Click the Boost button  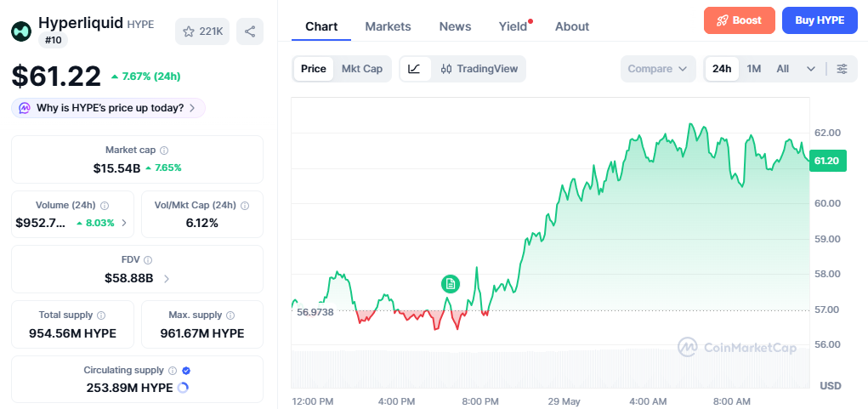click(739, 20)
